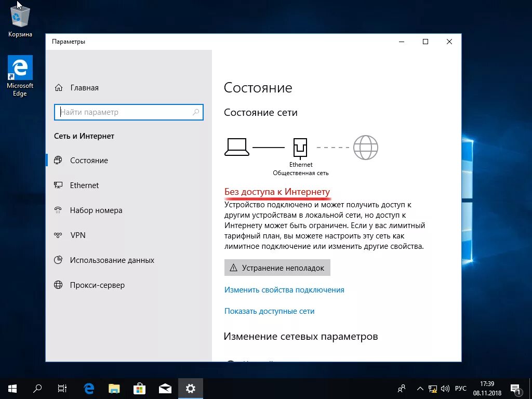
Task: Click the network warning tray icon
Action: [x=433, y=389]
